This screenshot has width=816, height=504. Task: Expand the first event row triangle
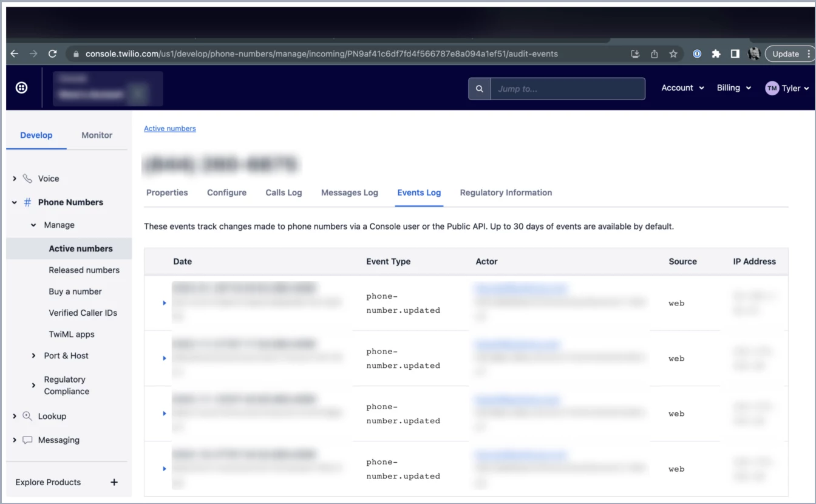click(165, 302)
